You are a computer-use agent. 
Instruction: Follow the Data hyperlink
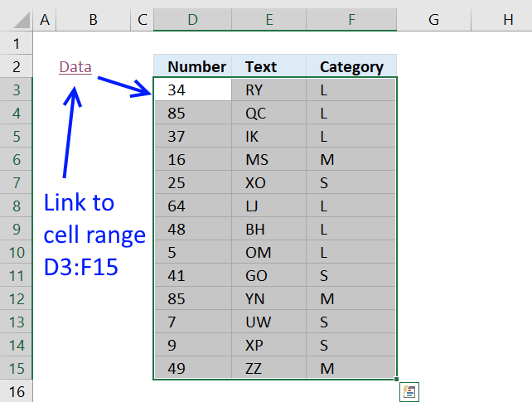tap(75, 67)
